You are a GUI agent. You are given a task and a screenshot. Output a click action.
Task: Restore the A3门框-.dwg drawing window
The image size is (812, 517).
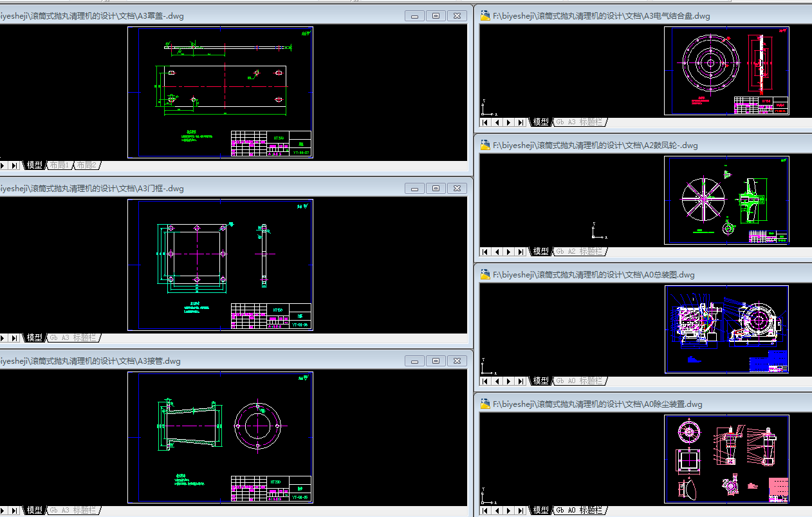pyautogui.click(x=436, y=189)
